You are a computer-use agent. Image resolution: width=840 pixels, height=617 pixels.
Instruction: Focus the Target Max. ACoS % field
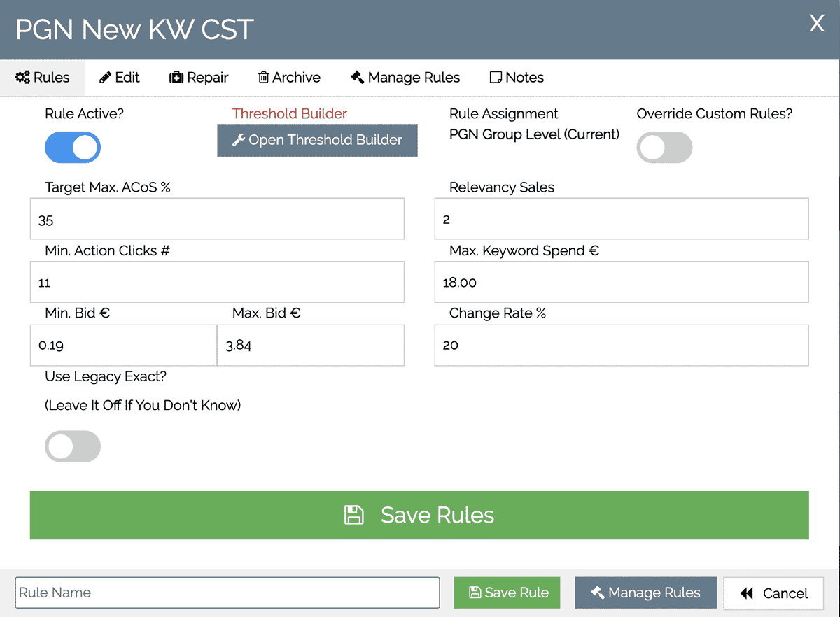point(217,219)
